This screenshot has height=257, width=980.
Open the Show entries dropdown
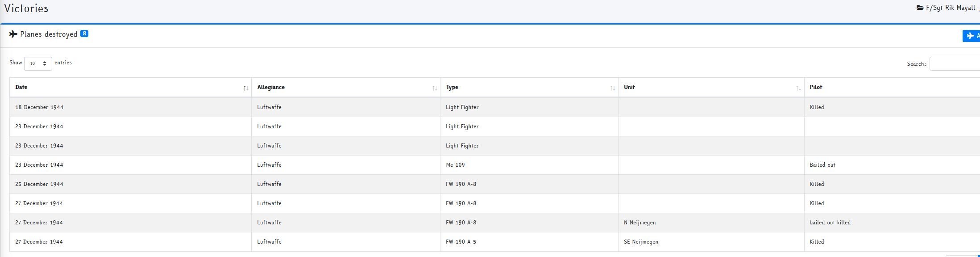[38, 63]
